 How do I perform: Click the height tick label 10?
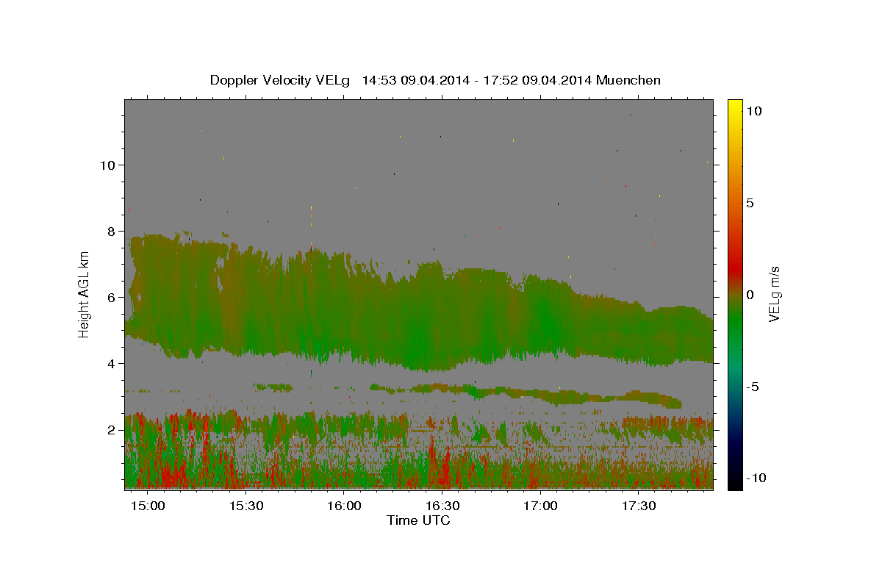[108, 165]
